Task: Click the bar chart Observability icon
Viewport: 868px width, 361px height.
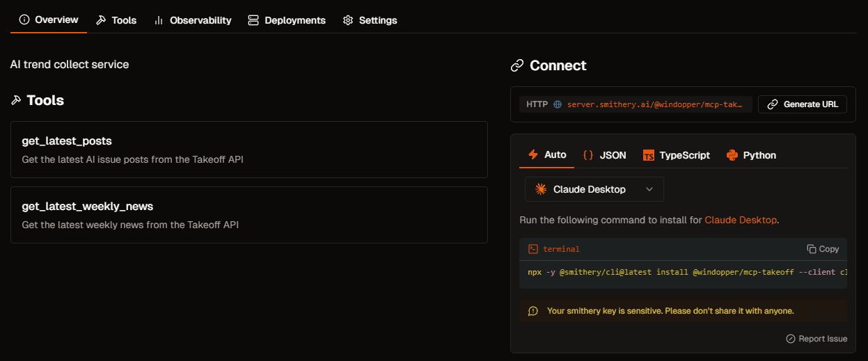Action: [x=159, y=20]
